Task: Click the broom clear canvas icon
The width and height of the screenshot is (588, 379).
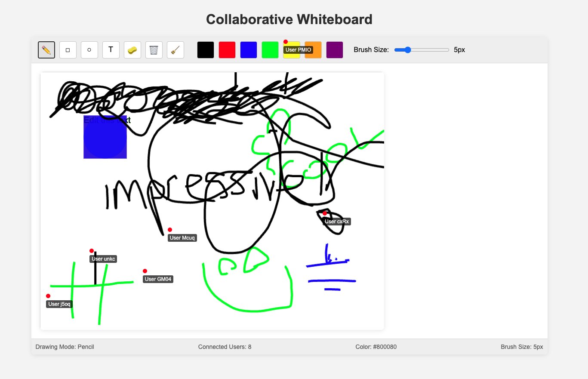Action: [175, 50]
